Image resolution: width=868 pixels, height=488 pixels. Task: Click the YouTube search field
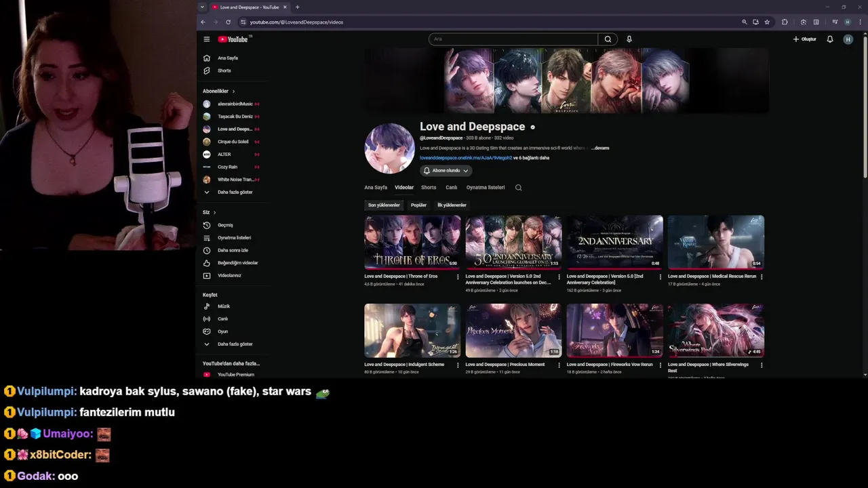click(513, 39)
